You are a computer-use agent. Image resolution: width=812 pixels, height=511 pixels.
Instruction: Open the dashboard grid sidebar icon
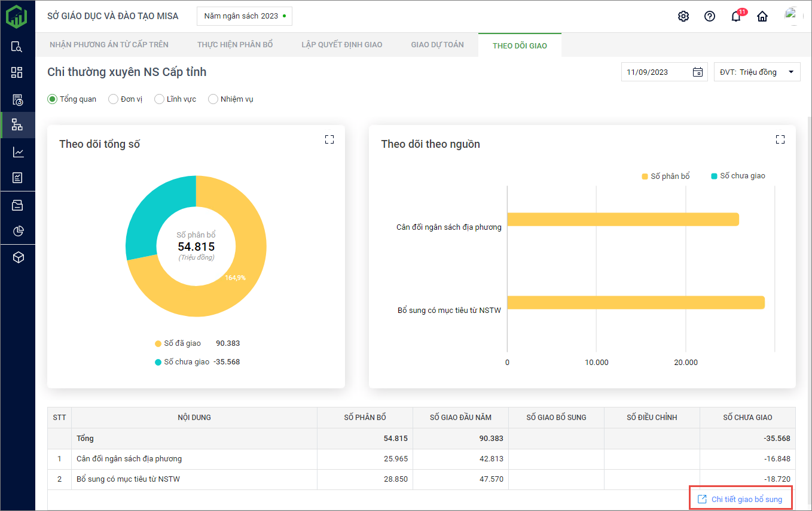point(17,72)
